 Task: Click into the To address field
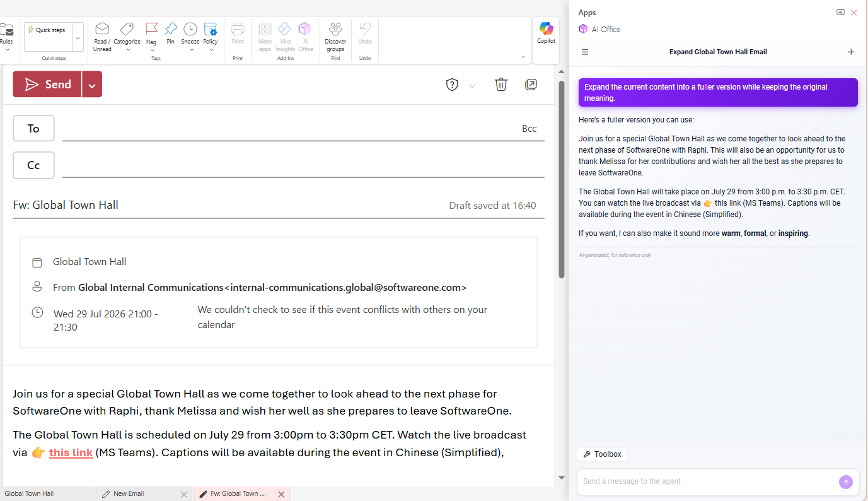click(290, 129)
